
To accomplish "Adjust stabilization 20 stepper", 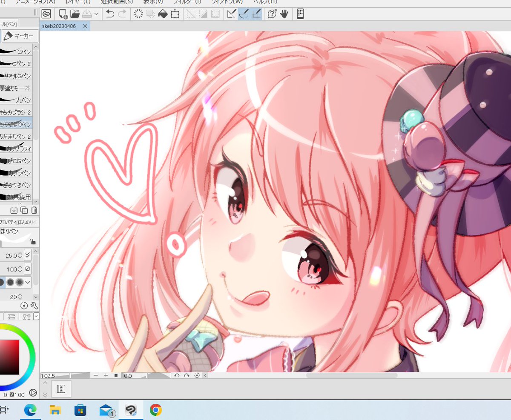I will coord(20,297).
